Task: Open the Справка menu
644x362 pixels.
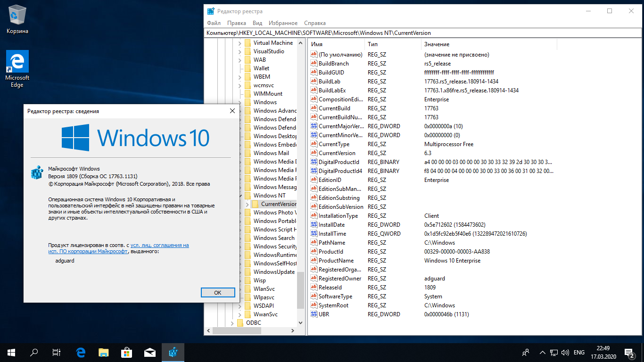Action: (x=314, y=23)
